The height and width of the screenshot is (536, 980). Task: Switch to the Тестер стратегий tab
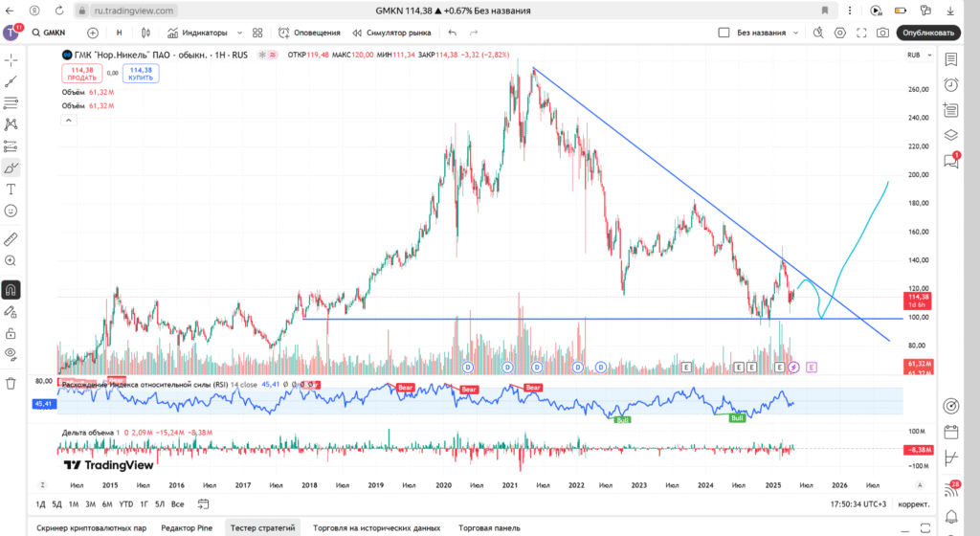click(262, 528)
